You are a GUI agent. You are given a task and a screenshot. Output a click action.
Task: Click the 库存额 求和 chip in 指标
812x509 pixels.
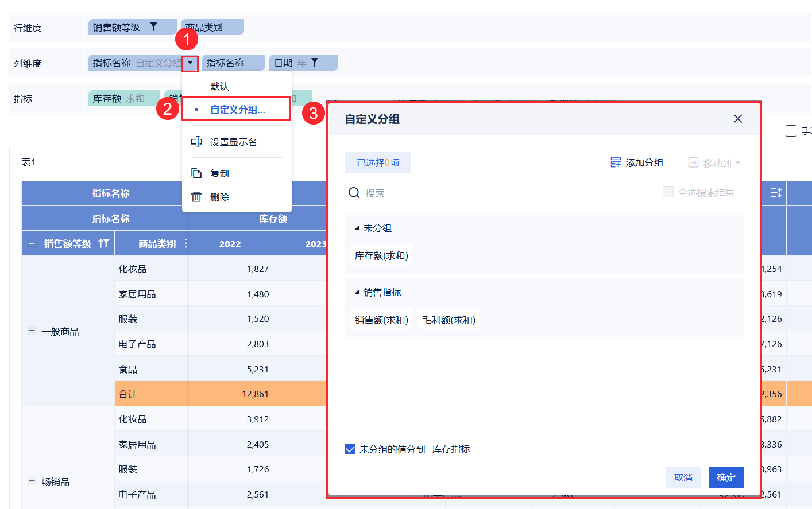pyautogui.click(x=124, y=98)
